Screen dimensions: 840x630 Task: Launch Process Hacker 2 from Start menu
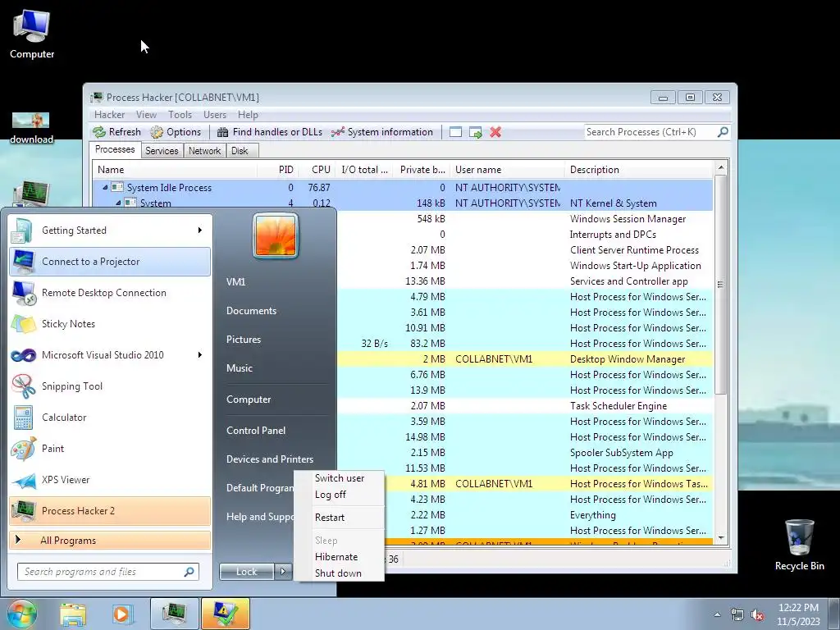point(110,510)
